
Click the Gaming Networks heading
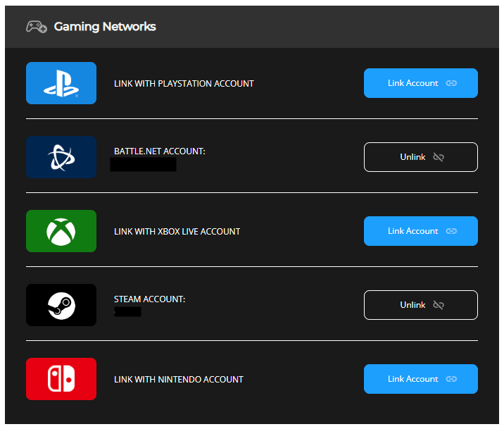click(x=105, y=27)
